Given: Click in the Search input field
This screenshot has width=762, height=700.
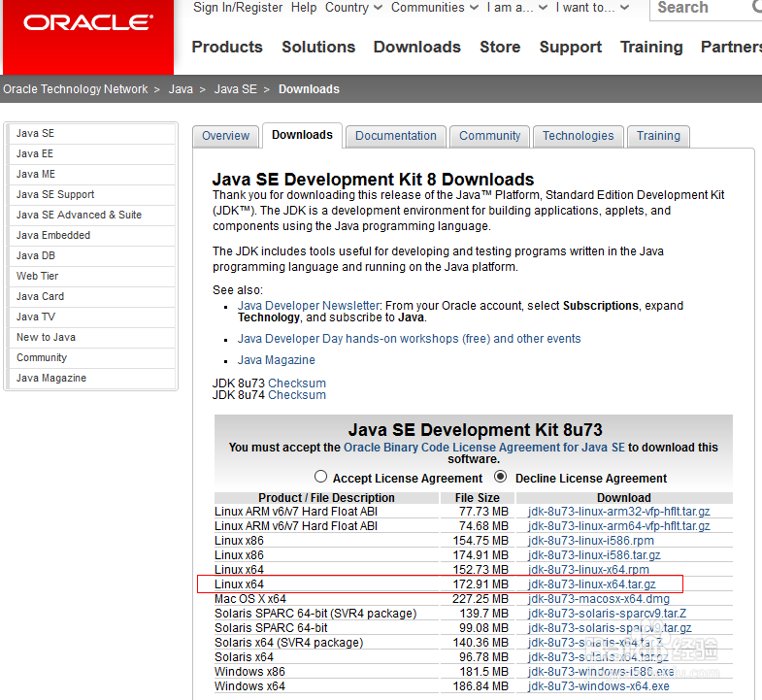Looking at the screenshot, I should click(706, 9).
